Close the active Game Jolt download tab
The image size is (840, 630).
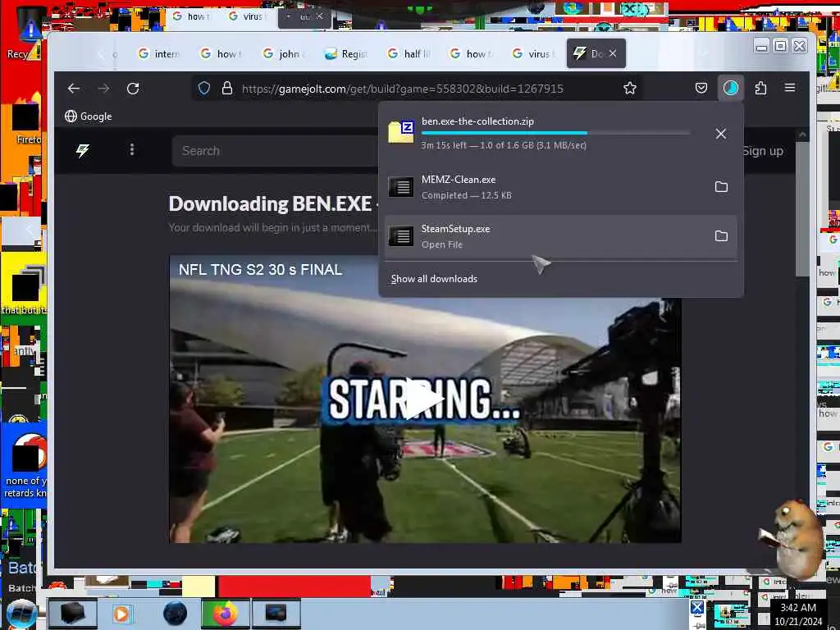613,53
